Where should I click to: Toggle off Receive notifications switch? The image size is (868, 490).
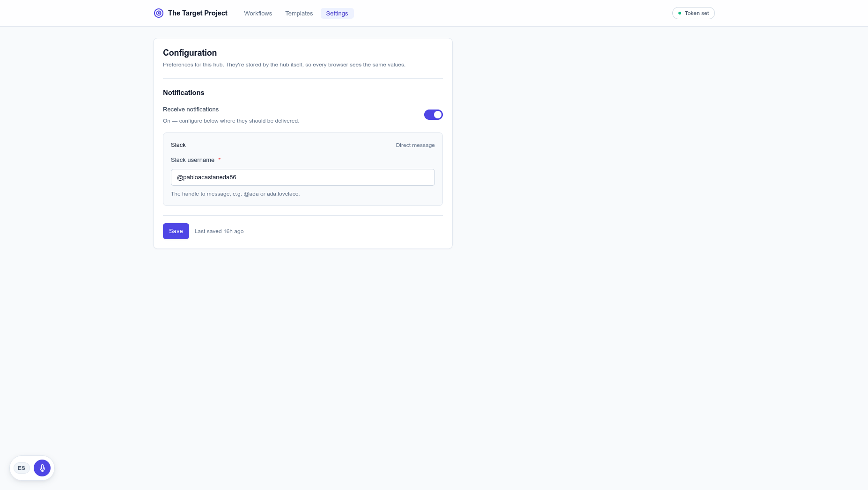coord(434,115)
